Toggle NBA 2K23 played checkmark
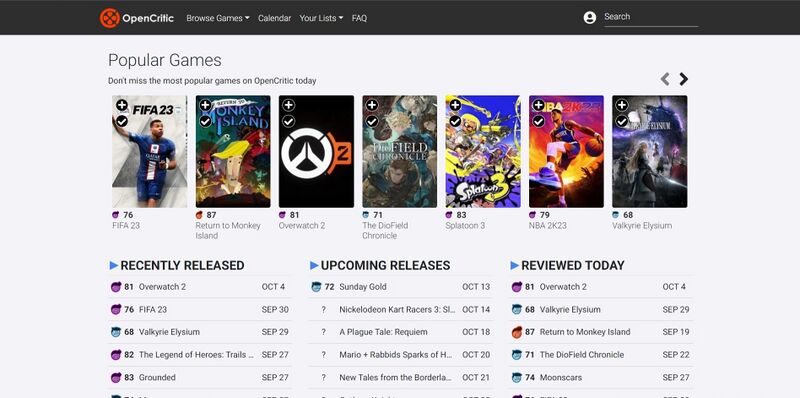 [x=538, y=121]
